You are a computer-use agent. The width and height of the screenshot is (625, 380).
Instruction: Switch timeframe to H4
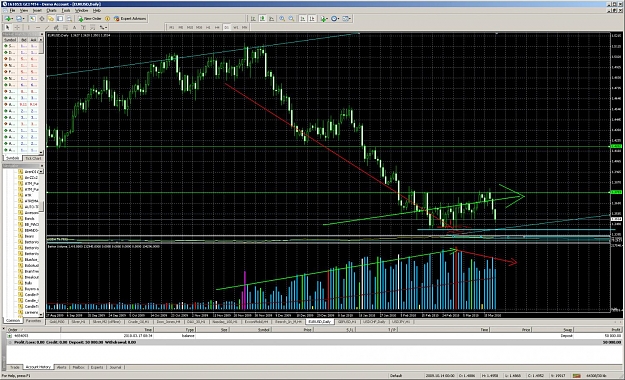[x=217, y=27]
